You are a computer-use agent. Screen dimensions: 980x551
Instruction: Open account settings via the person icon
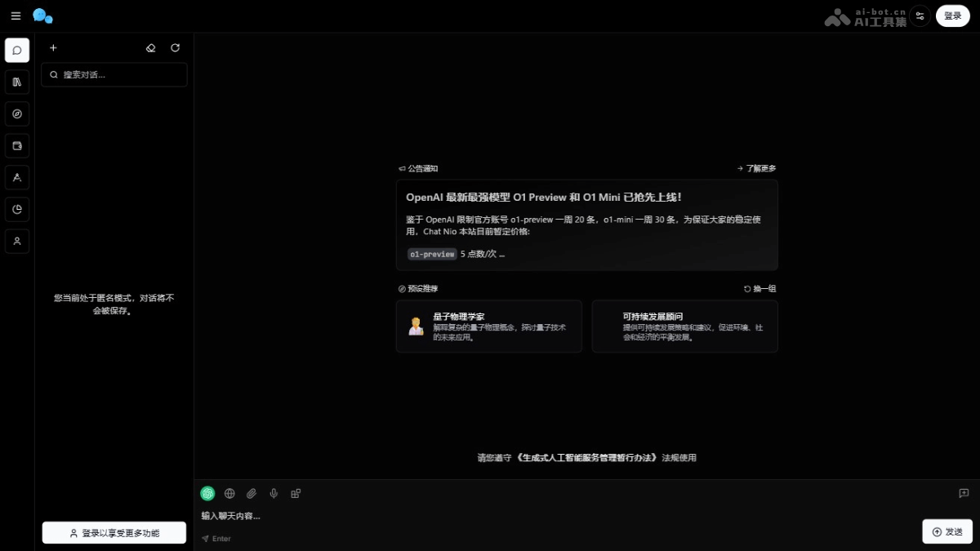(x=17, y=241)
